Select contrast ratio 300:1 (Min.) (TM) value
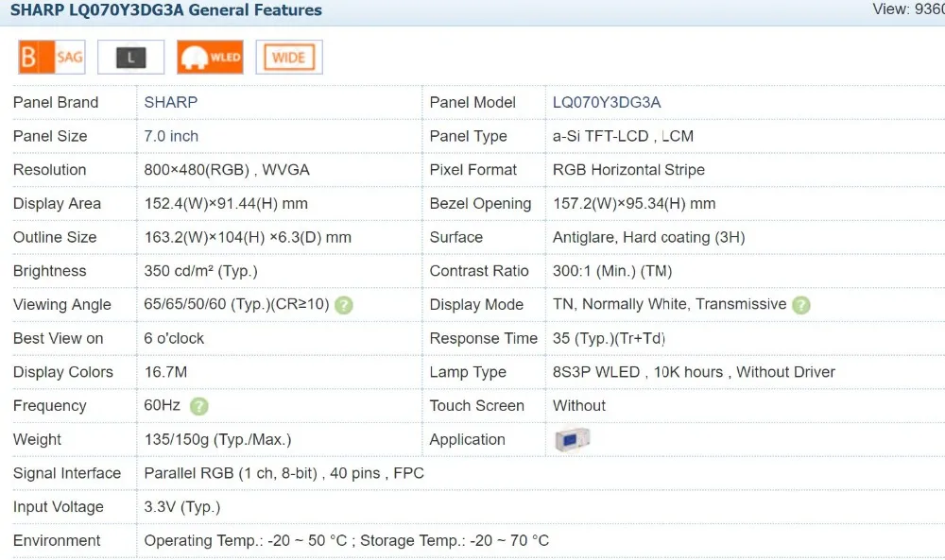Screen dimensions: 945x560 click(612, 271)
